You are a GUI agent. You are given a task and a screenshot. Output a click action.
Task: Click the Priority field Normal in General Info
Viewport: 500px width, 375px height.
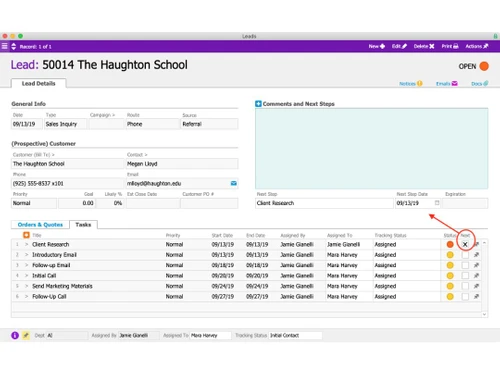tap(34, 203)
